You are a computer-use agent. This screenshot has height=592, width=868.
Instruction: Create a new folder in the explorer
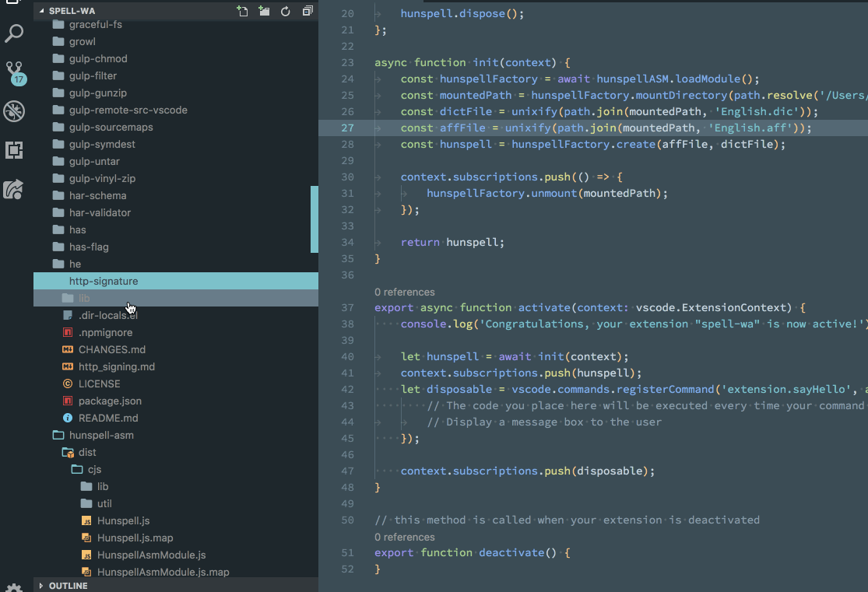pos(263,10)
